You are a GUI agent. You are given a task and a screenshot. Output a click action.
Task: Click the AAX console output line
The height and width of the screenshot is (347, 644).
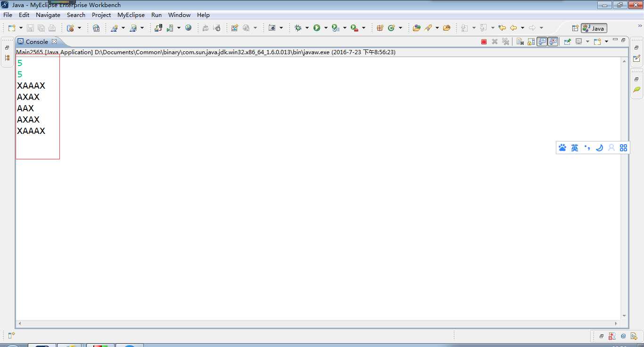pyautogui.click(x=25, y=108)
